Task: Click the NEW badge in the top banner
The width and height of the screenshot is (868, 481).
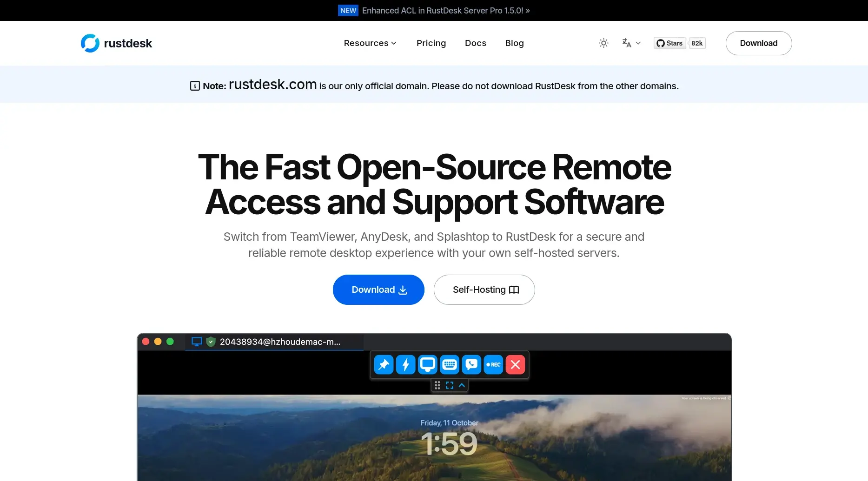Action: point(348,11)
